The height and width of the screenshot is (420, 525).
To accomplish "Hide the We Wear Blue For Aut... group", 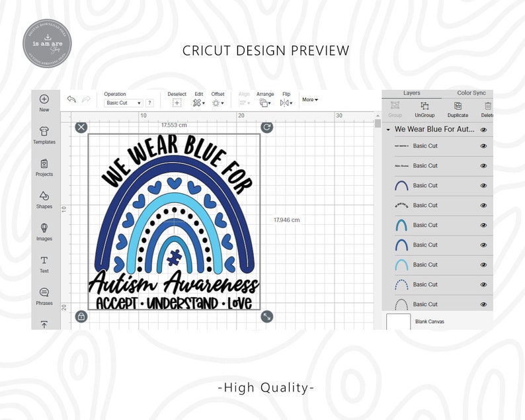I will tap(483, 130).
